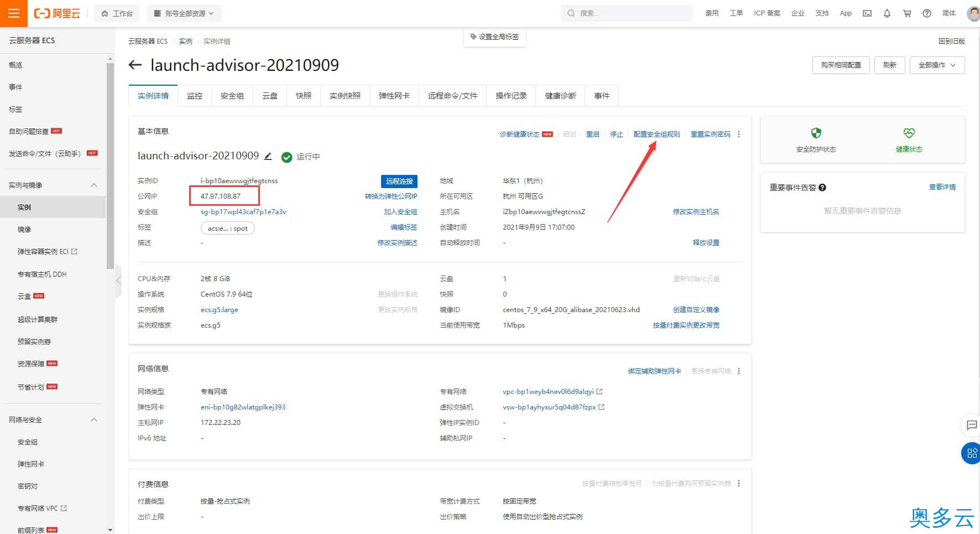Click in the top search field
Viewport: 980px width, 534px height.
click(627, 13)
